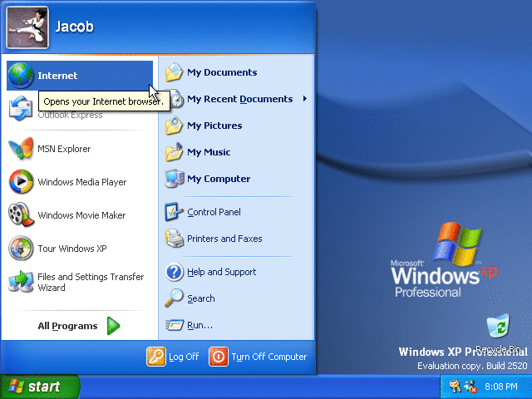Click the 8:08 PM taskbar clock
The height and width of the screenshot is (399, 532).
[500, 387]
